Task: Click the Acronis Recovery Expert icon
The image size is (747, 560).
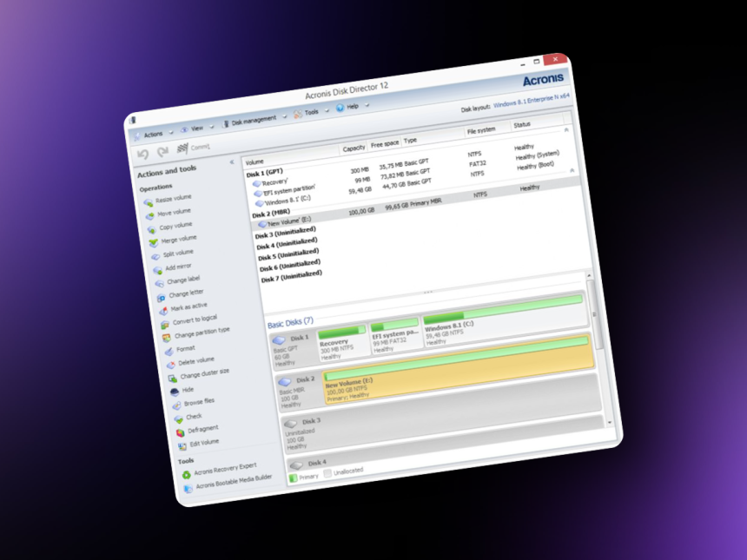Action: click(186, 474)
